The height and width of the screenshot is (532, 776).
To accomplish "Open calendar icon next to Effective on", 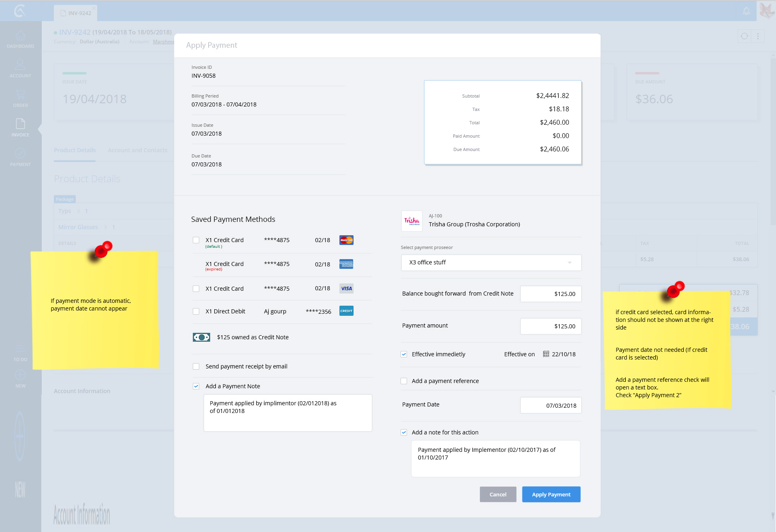I will coord(546,354).
